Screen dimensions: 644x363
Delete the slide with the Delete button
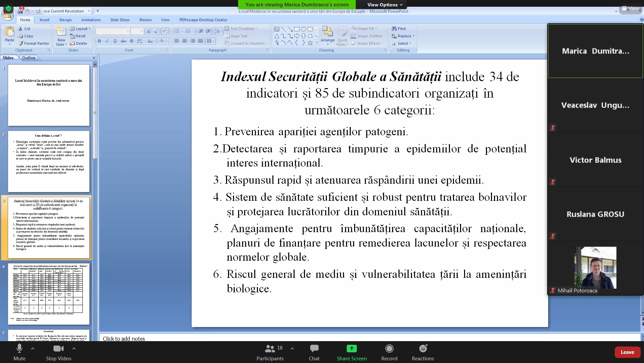[78, 43]
